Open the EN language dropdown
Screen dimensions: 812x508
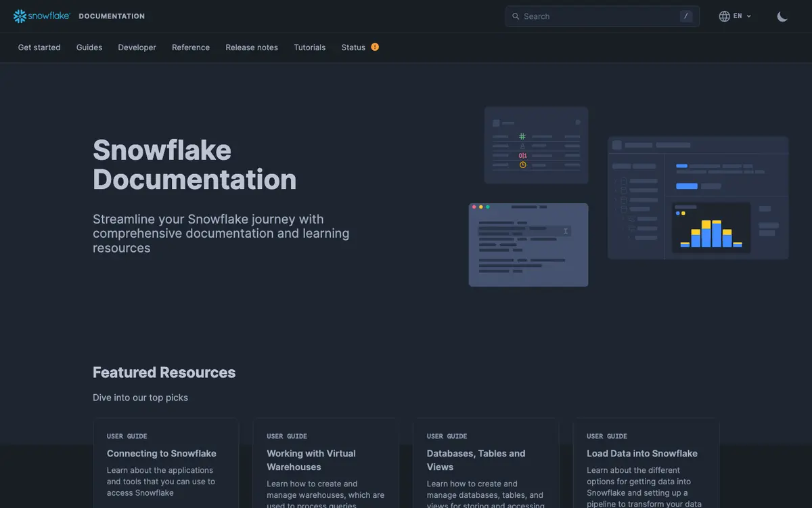tap(736, 16)
